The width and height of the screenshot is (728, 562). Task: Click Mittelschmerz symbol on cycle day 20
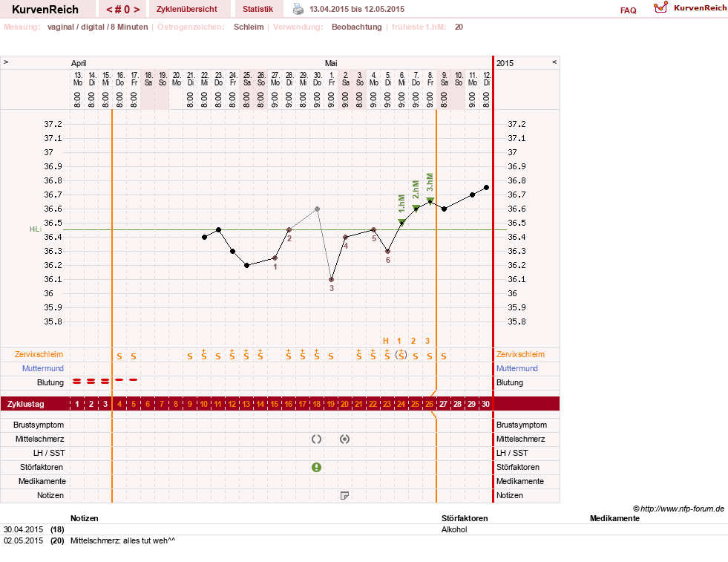pyautogui.click(x=344, y=439)
